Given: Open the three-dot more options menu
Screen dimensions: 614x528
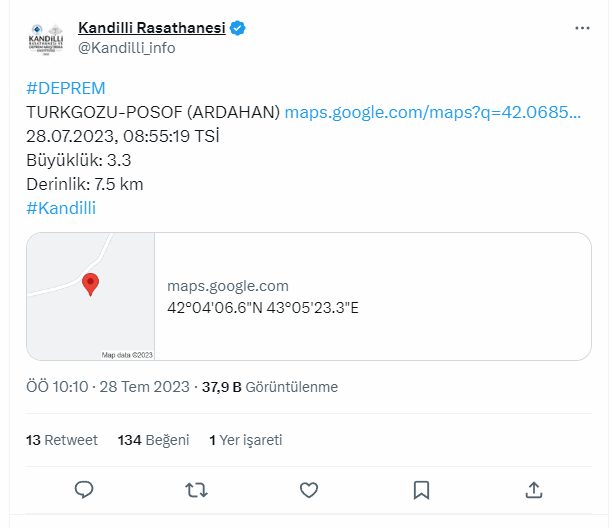Looking at the screenshot, I should (x=582, y=28).
